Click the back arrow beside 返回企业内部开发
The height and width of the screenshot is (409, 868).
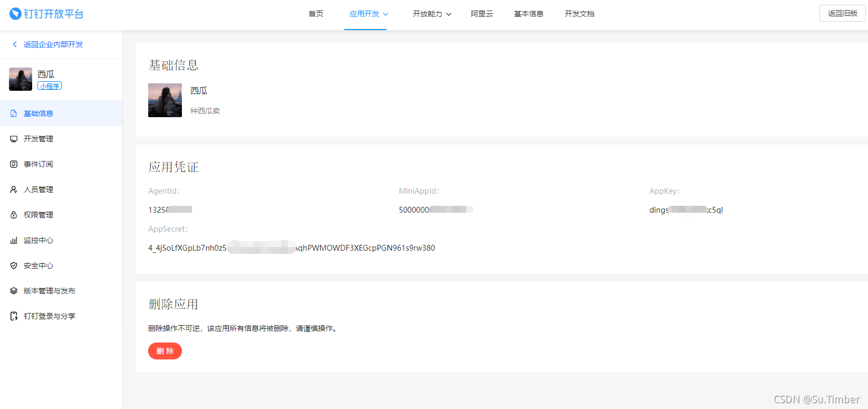15,44
